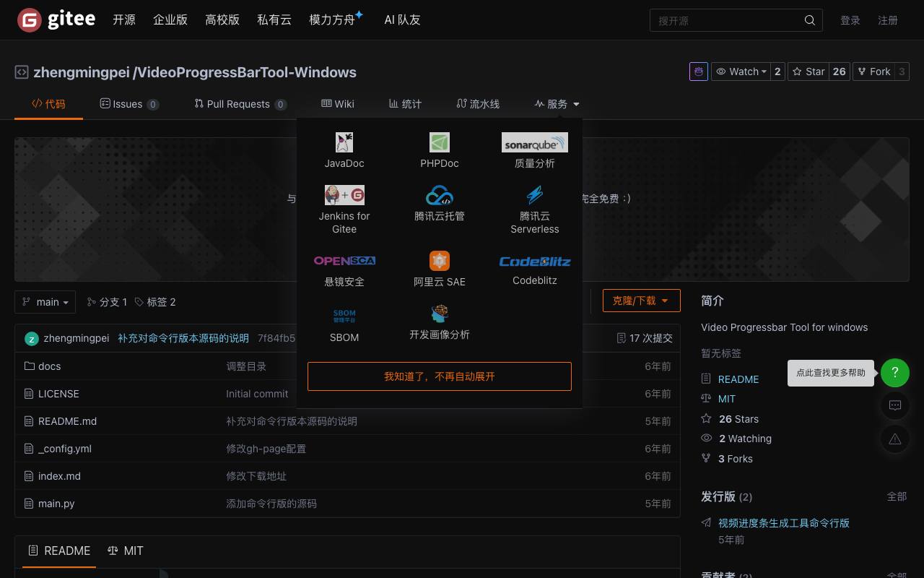Select the README tab below file list
Image resolution: width=924 pixels, height=578 pixels.
pyautogui.click(x=59, y=551)
